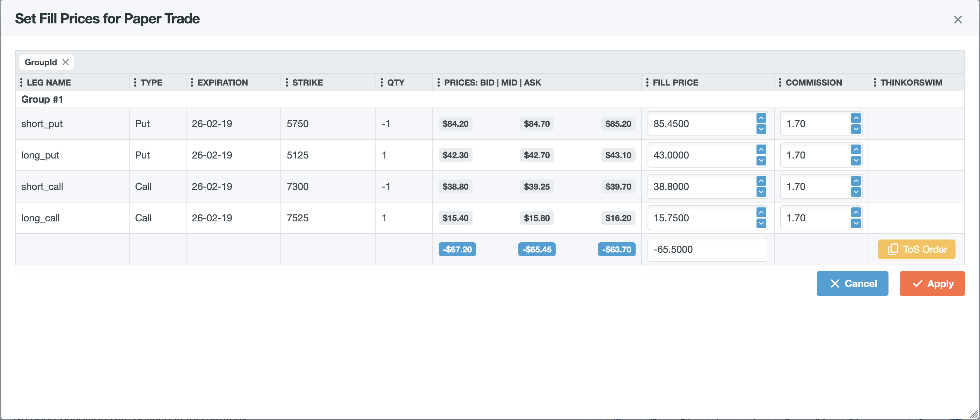Decrease the long_put fill price with down arrow
This screenshot has width=980, height=420.
[x=761, y=161]
